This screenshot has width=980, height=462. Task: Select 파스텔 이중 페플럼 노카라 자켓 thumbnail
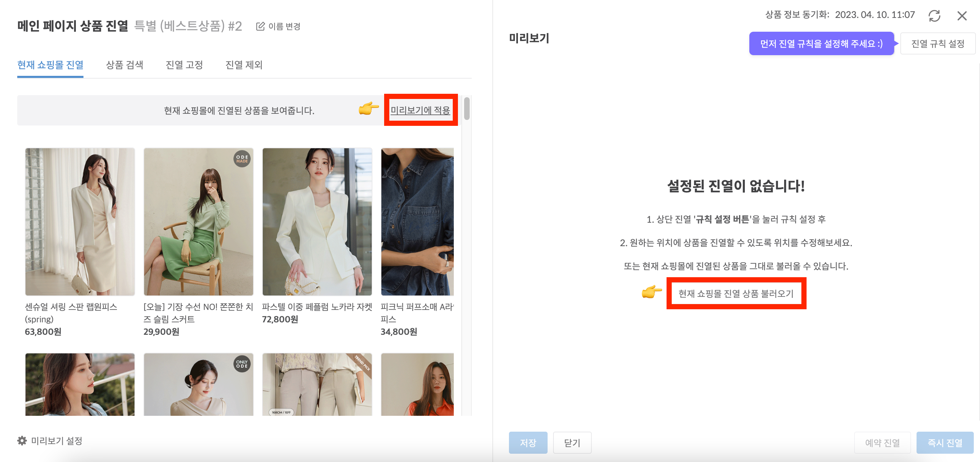[x=317, y=222]
